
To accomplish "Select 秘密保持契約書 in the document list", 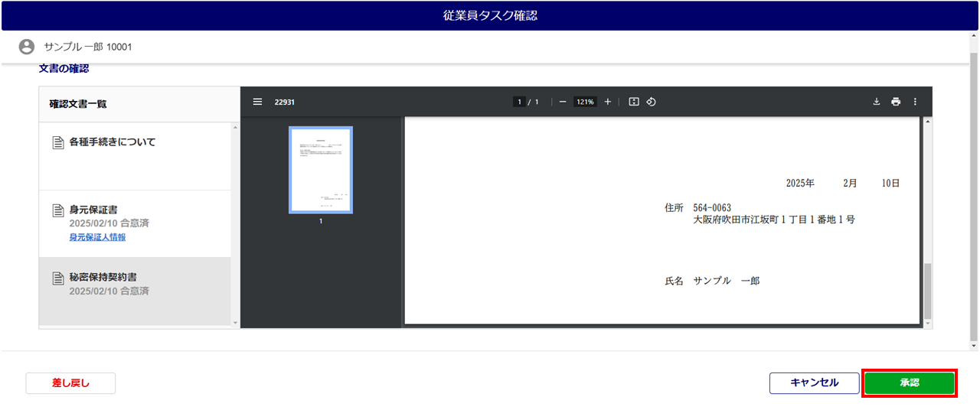I will tap(103, 277).
